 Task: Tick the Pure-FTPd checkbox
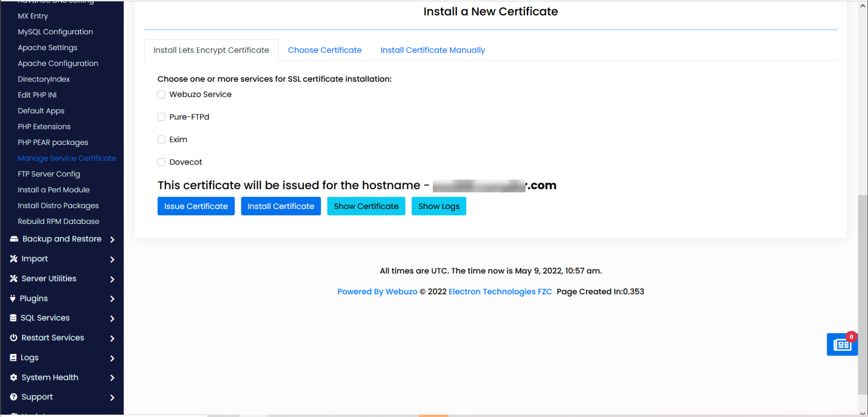click(161, 117)
